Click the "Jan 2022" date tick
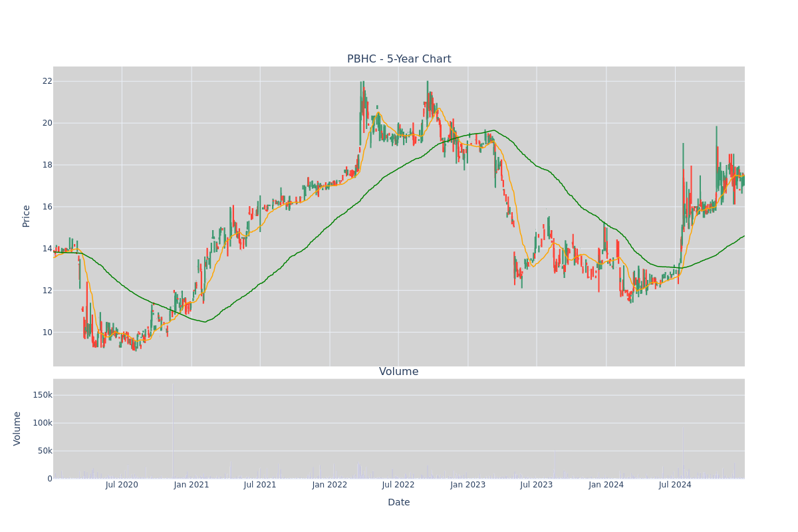Viewport: 798px width, 532px height. point(330,485)
